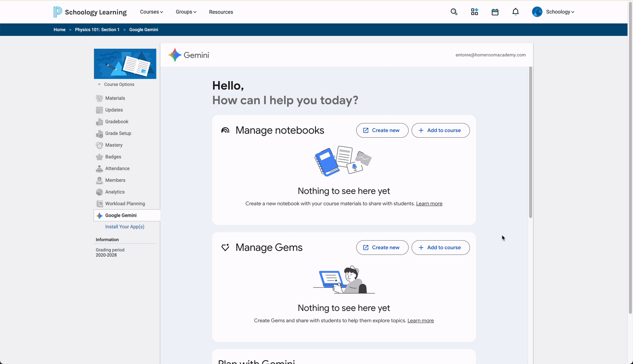Create new notebook button
The width and height of the screenshot is (633, 364).
point(382,130)
